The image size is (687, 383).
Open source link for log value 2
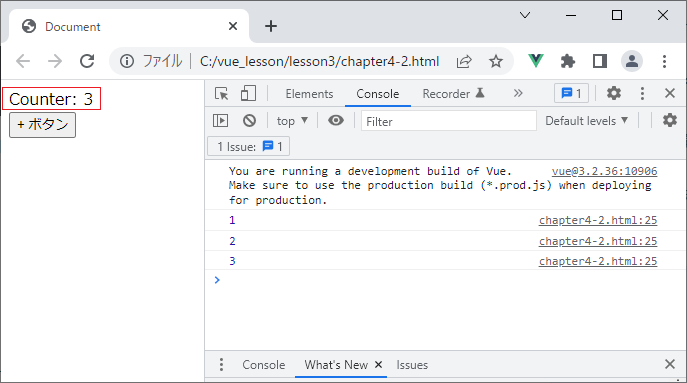(x=598, y=241)
